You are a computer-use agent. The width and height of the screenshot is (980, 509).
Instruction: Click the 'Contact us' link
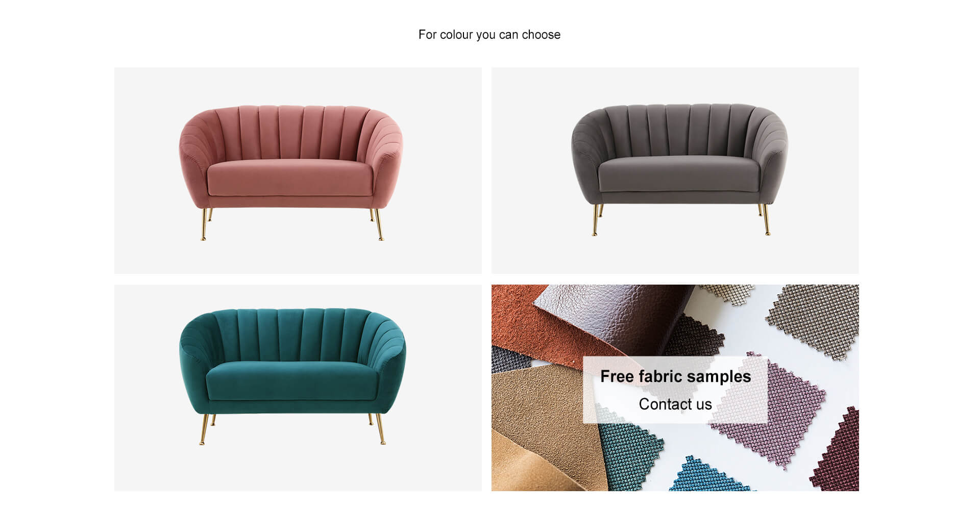point(675,404)
